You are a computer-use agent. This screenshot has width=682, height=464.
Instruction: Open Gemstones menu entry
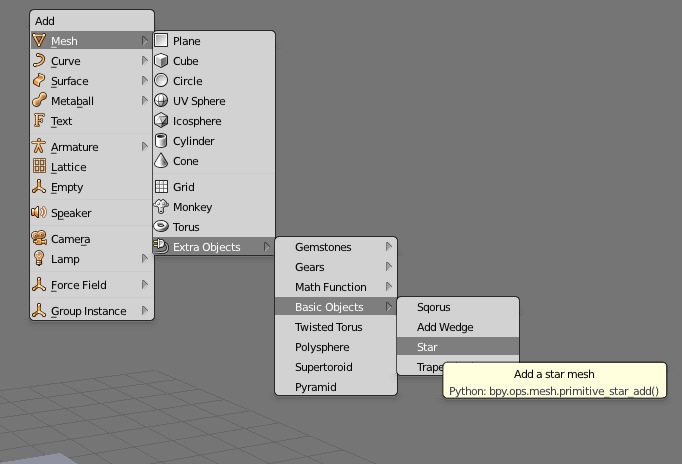coord(336,247)
